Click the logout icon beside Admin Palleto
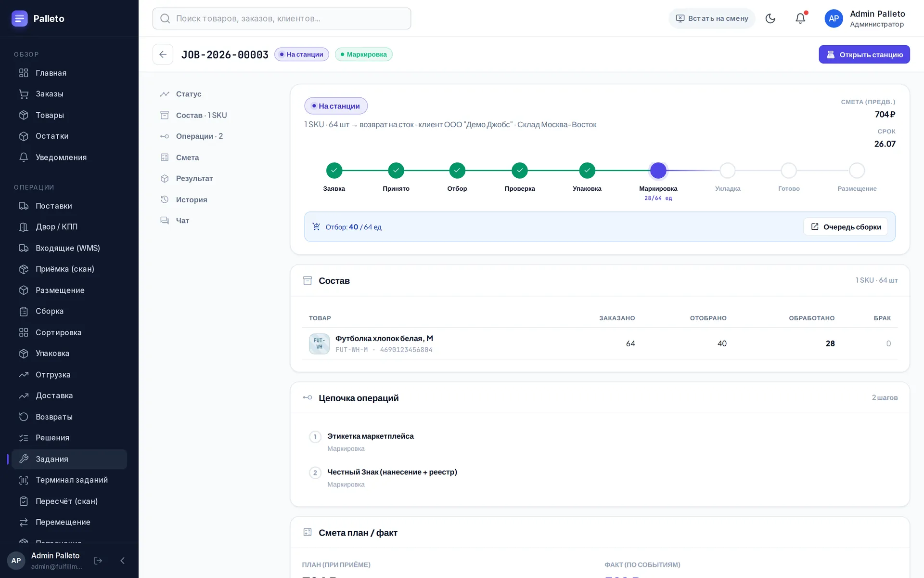The width and height of the screenshot is (924, 578). point(98,561)
